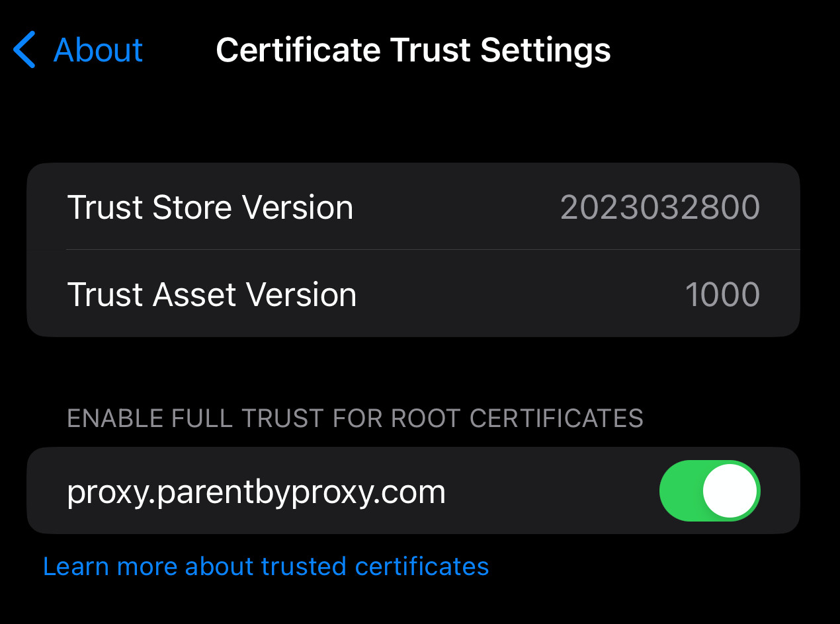The image size is (840, 624).
Task: Click the word "Version" in the Trust Store row
Action: (298, 208)
